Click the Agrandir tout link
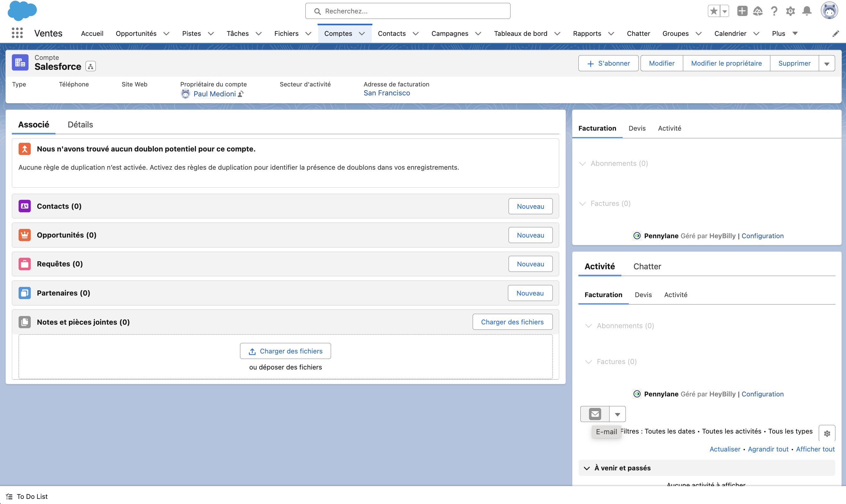The image size is (846, 504). click(x=768, y=449)
